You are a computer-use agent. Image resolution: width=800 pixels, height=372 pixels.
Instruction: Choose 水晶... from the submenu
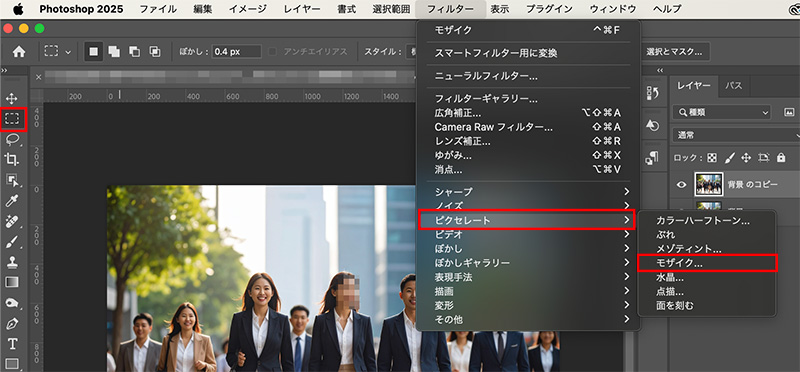point(707,278)
